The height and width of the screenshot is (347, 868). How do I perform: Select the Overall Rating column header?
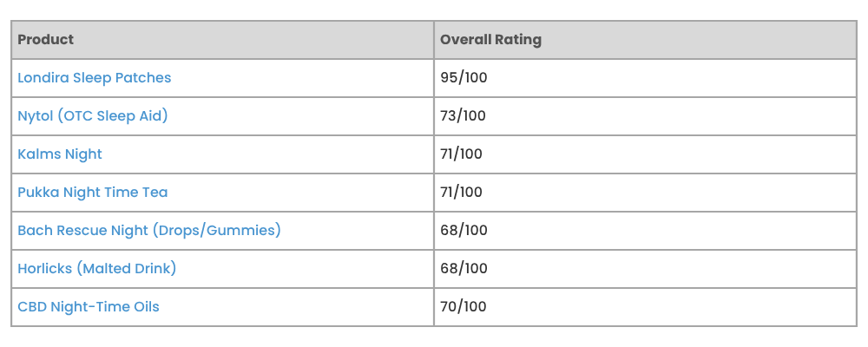tap(490, 40)
